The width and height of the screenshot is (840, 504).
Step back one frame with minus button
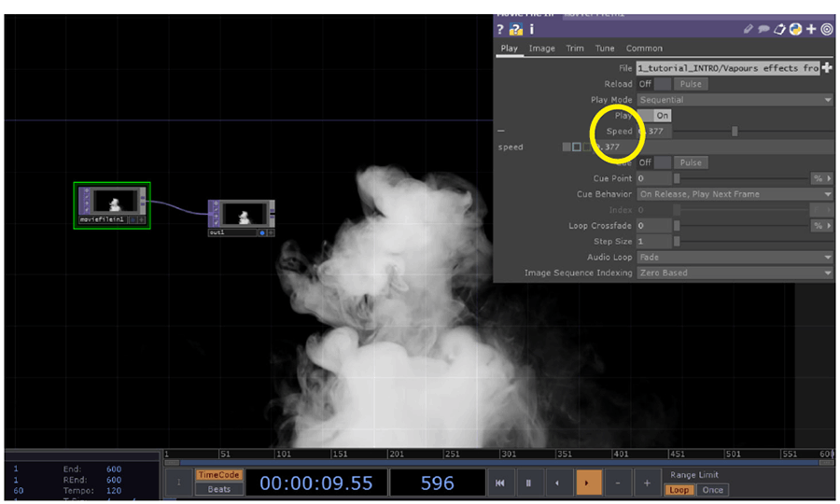[618, 483]
